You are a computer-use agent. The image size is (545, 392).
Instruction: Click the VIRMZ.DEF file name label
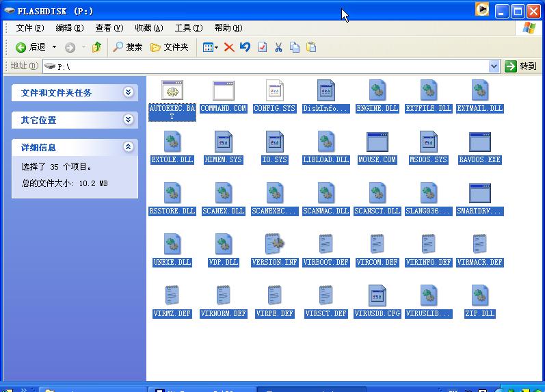(172, 313)
